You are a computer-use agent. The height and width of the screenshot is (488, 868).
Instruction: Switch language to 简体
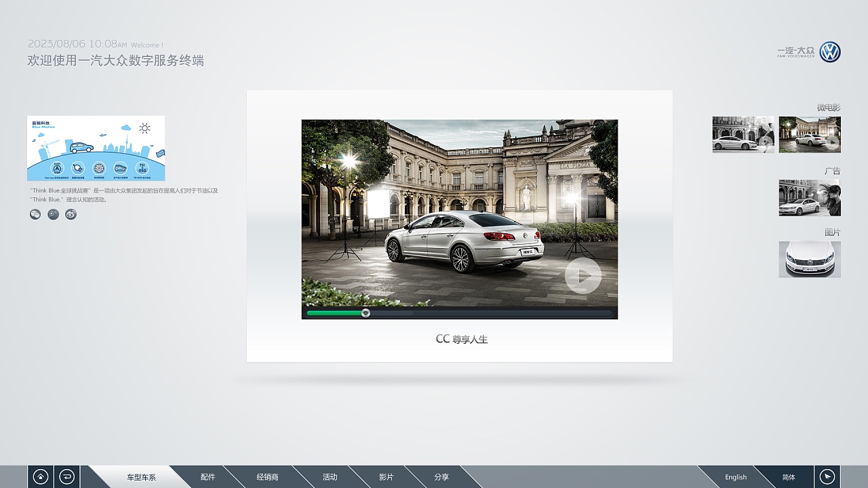click(789, 477)
